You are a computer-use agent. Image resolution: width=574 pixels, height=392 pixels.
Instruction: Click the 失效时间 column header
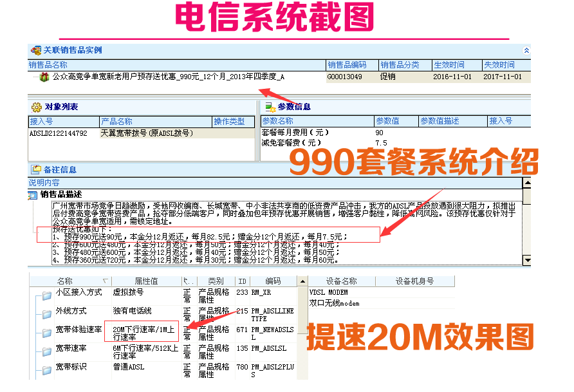506,65
